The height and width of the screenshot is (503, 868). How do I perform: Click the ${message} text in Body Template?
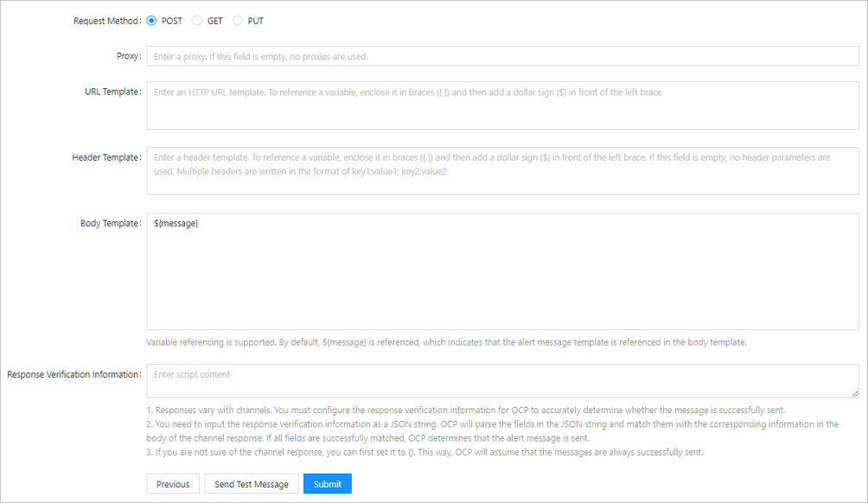pyautogui.click(x=176, y=224)
